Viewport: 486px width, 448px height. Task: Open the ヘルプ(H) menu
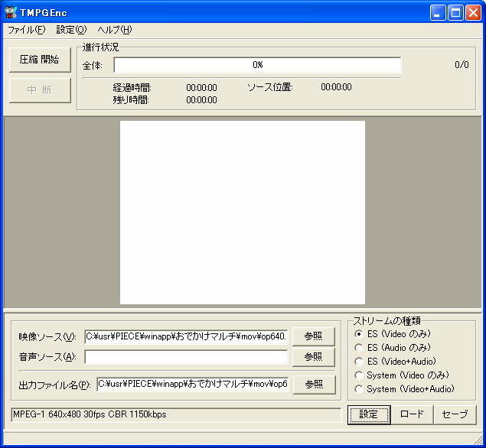(115, 30)
